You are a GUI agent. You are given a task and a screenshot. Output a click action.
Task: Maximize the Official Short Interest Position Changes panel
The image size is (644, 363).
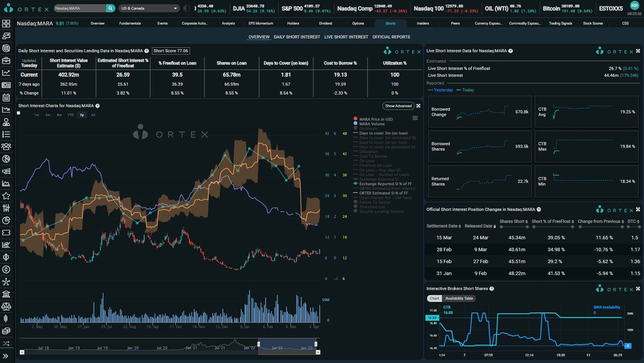(638, 210)
